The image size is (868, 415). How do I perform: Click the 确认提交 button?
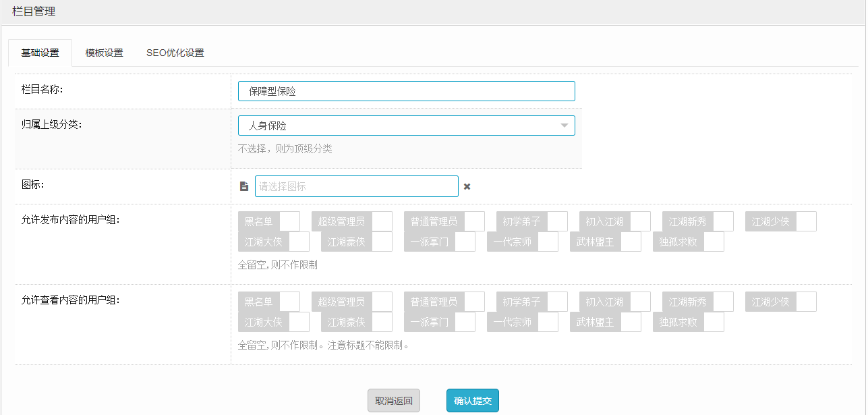click(x=472, y=400)
